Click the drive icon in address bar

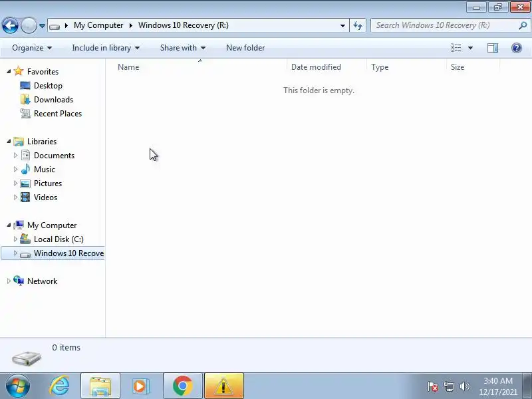pos(55,26)
